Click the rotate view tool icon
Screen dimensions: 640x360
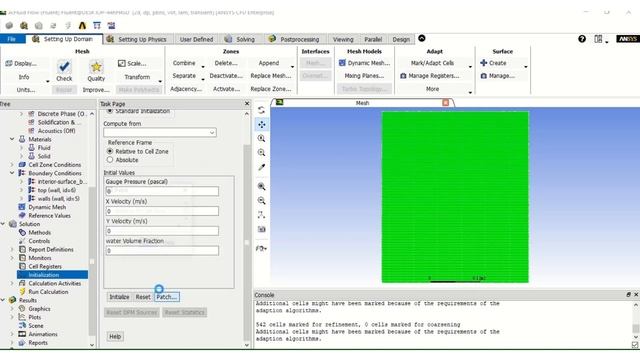point(262,110)
